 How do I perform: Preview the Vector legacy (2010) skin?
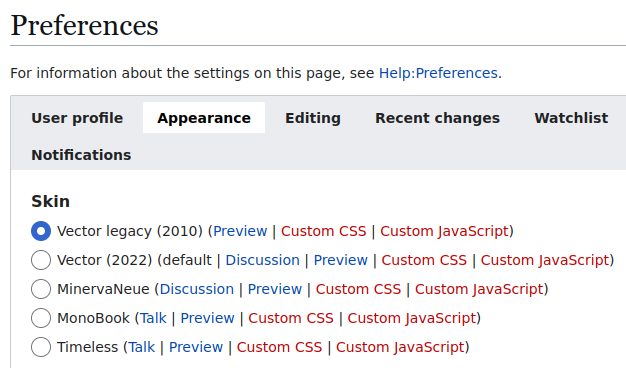(240, 231)
